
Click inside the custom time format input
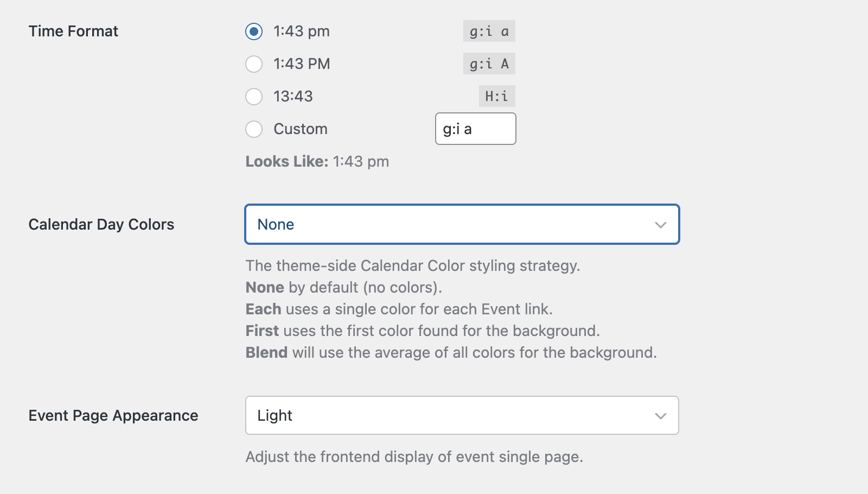coord(475,129)
